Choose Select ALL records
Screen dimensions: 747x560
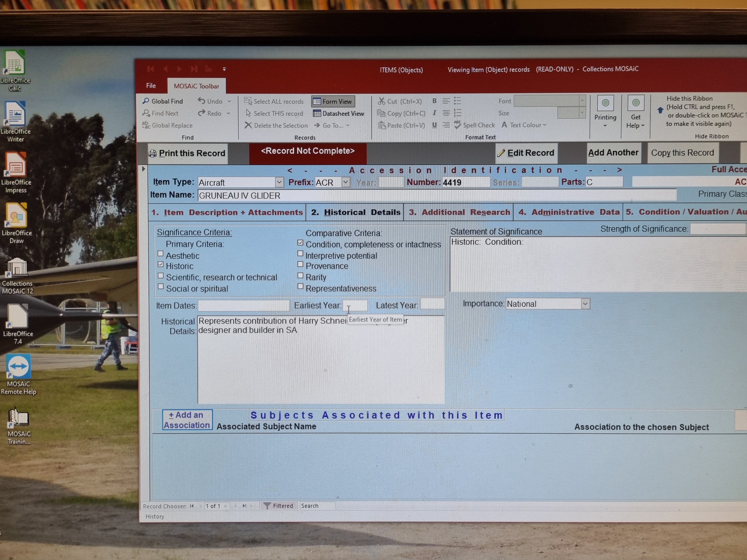(274, 101)
